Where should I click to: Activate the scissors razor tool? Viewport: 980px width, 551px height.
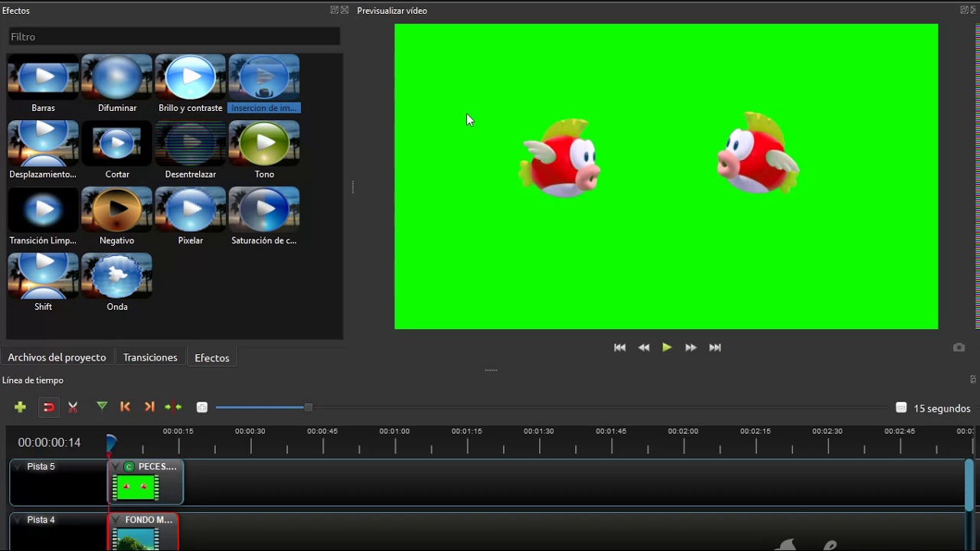[73, 407]
